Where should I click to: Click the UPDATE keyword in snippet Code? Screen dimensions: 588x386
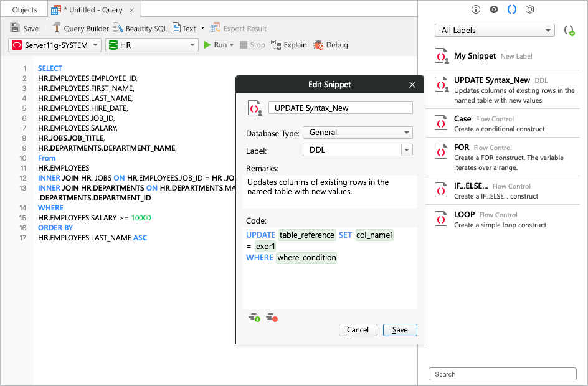(x=260, y=235)
